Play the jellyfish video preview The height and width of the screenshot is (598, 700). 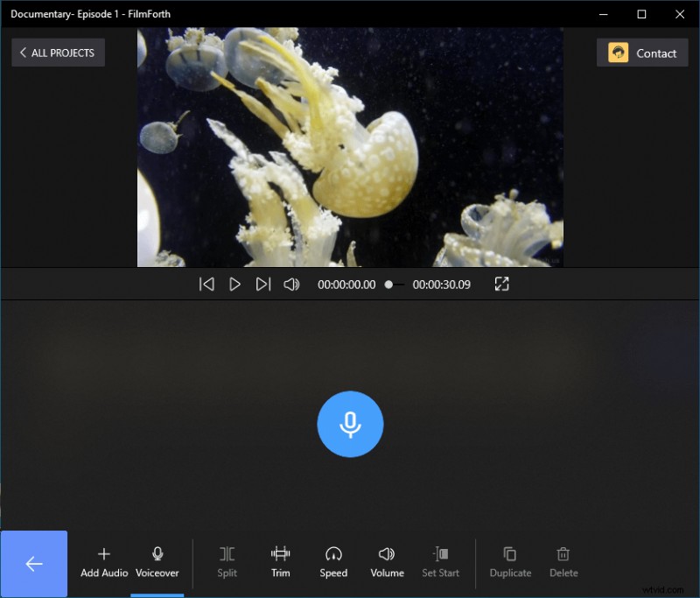click(234, 284)
